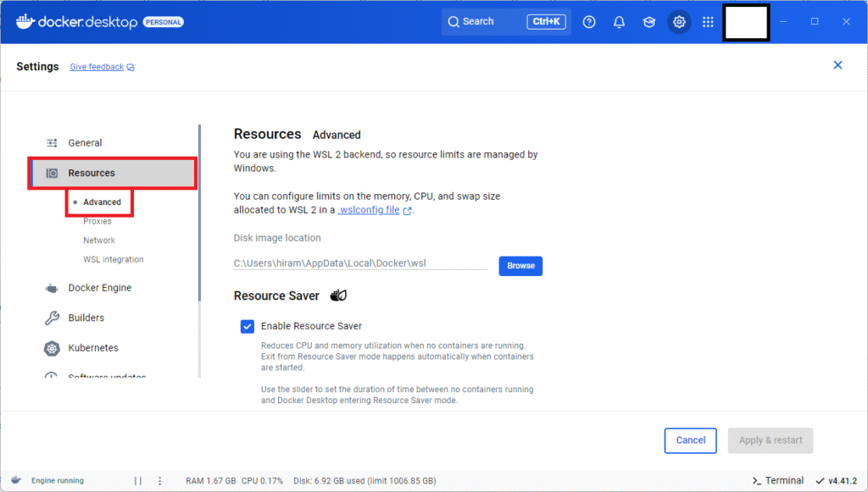
Task: Open the Terminal from the status bar
Action: coord(778,480)
